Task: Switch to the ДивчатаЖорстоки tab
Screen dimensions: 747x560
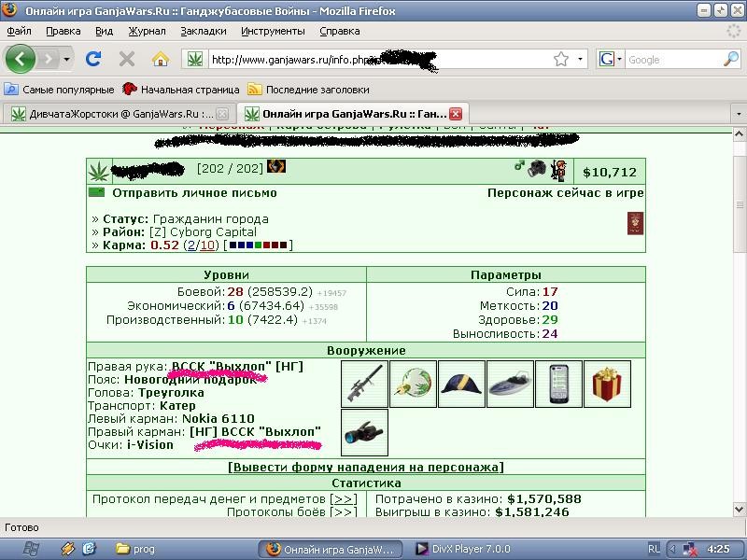Action: (x=112, y=114)
